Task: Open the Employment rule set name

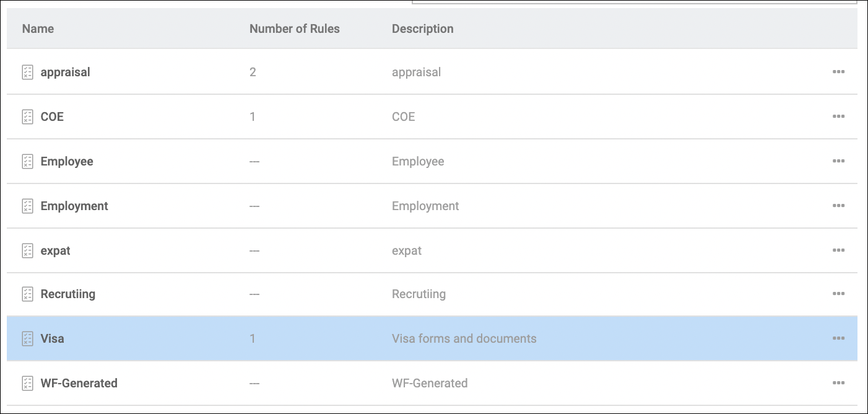Action: 74,206
